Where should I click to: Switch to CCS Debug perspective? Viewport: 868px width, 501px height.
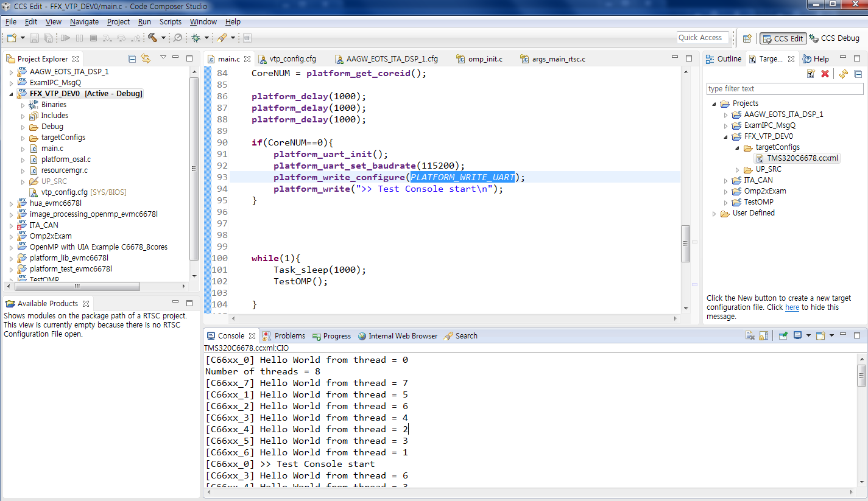834,38
